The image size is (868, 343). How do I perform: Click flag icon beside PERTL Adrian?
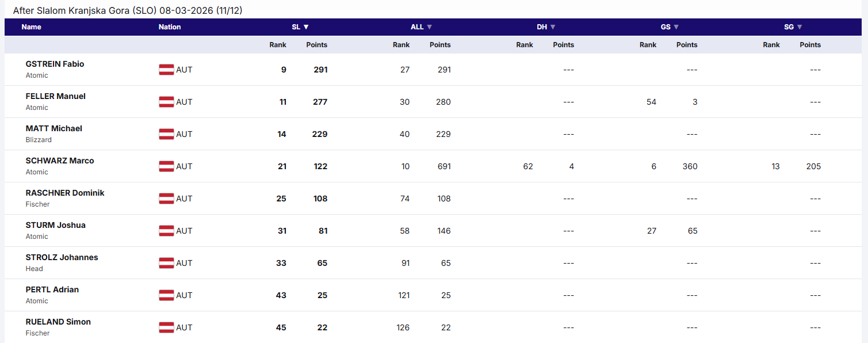[166, 295]
